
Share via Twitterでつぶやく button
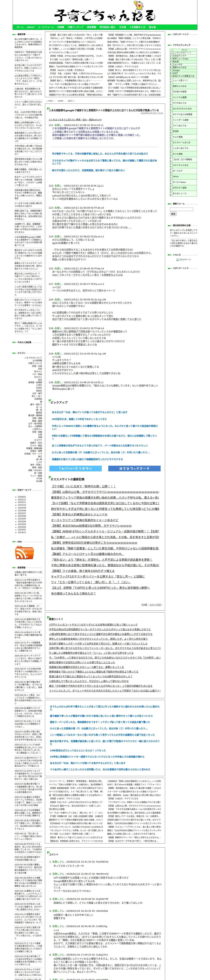pyautogui.click(x=75, y=468)
